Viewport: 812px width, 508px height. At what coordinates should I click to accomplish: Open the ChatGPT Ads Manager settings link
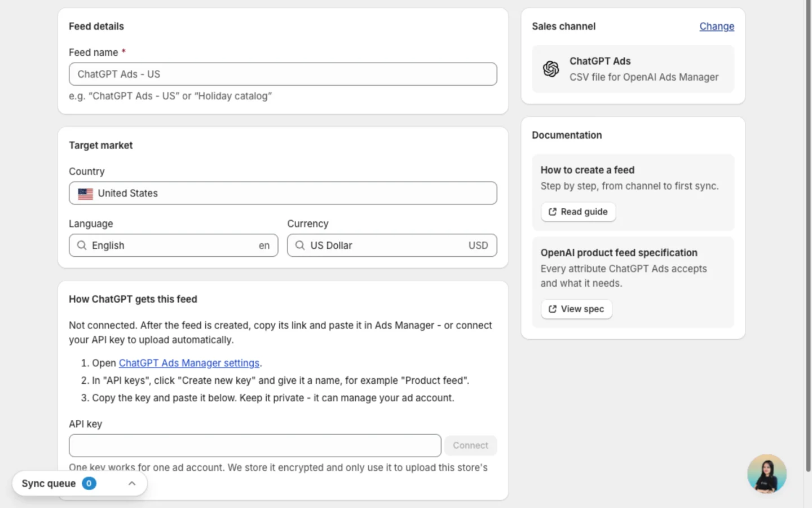tap(189, 363)
